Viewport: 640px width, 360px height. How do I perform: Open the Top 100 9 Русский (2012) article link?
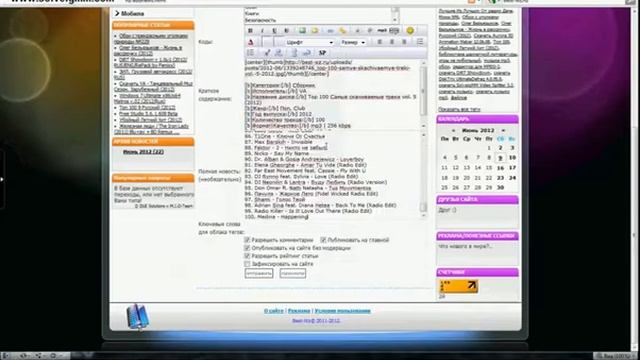point(147,108)
